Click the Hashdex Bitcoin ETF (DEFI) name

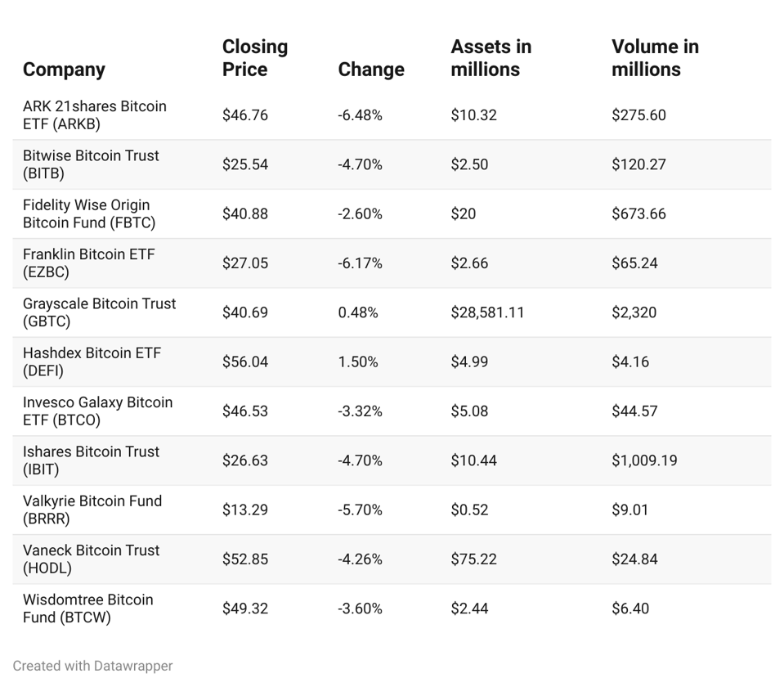[x=92, y=361]
